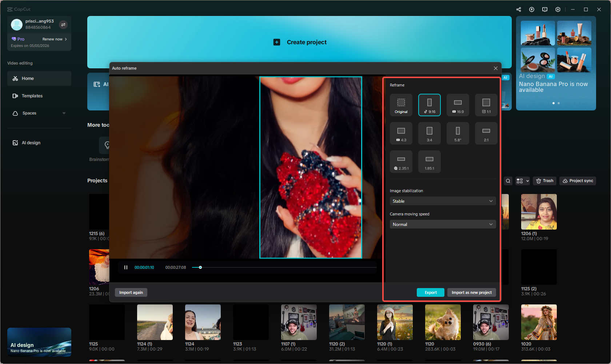611x364 pixels.
Task: Click the Project sync cloud icon
Action: pos(565,181)
